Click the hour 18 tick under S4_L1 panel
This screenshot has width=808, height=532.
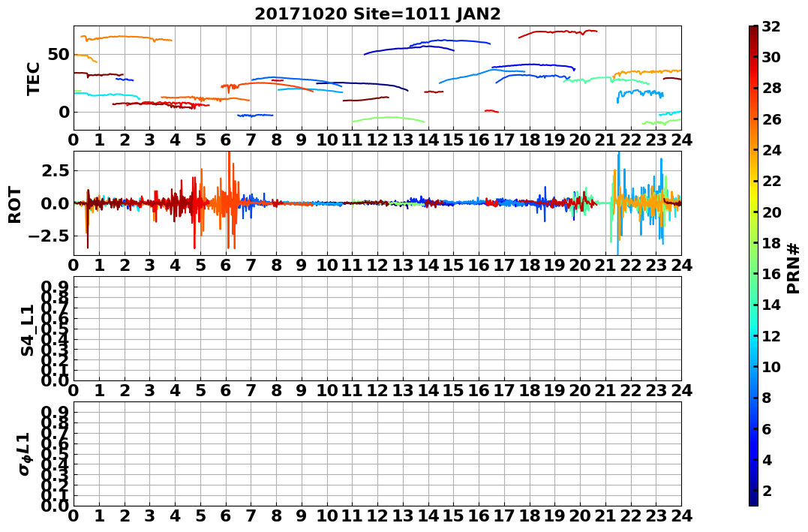click(x=529, y=391)
